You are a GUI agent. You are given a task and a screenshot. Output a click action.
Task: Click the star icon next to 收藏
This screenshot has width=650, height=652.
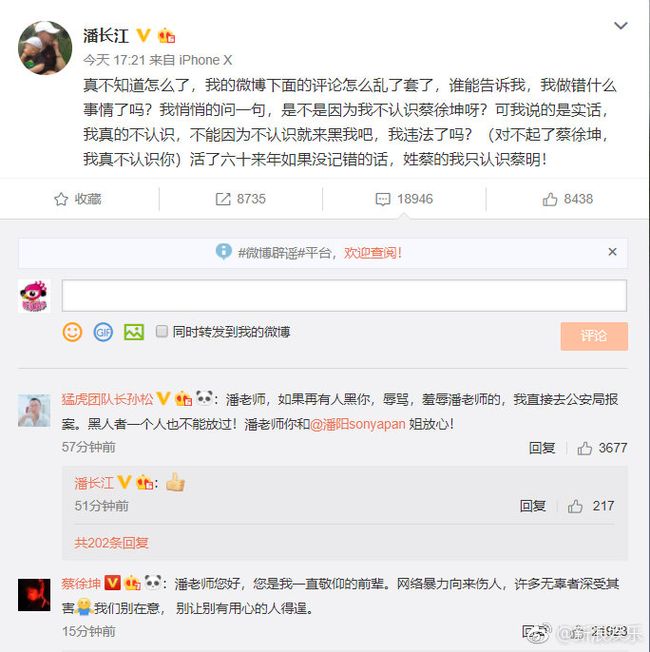click(x=61, y=199)
